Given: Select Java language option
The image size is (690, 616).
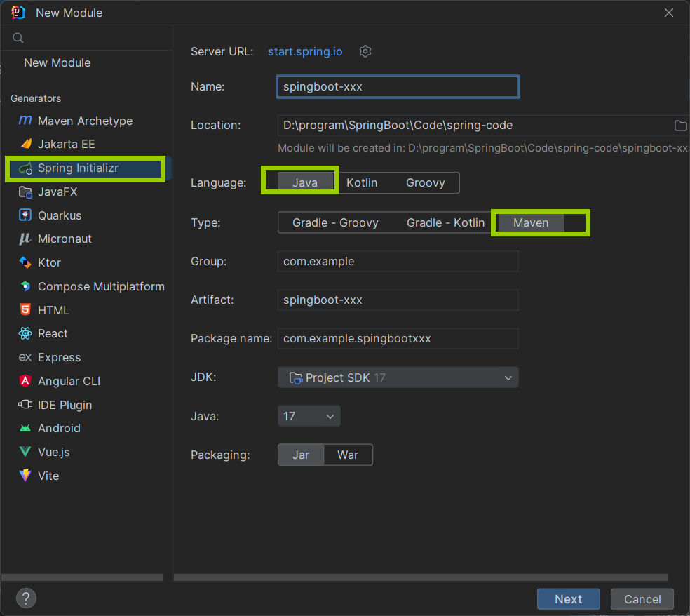Looking at the screenshot, I should tap(305, 182).
